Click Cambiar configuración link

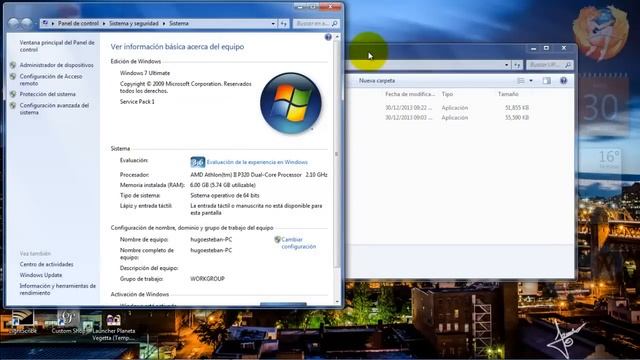click(x=299, y=243)
